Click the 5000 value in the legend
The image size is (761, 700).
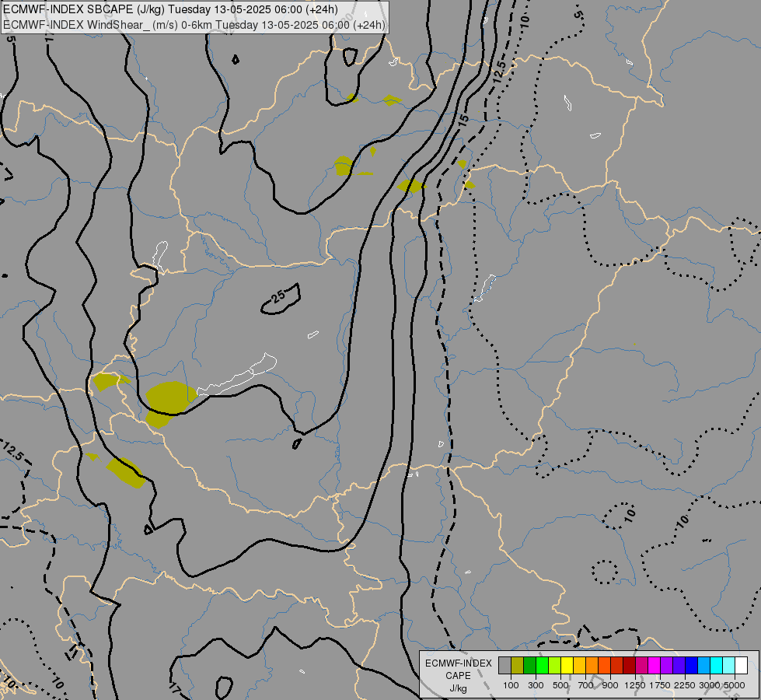click(x=735, y=685)
